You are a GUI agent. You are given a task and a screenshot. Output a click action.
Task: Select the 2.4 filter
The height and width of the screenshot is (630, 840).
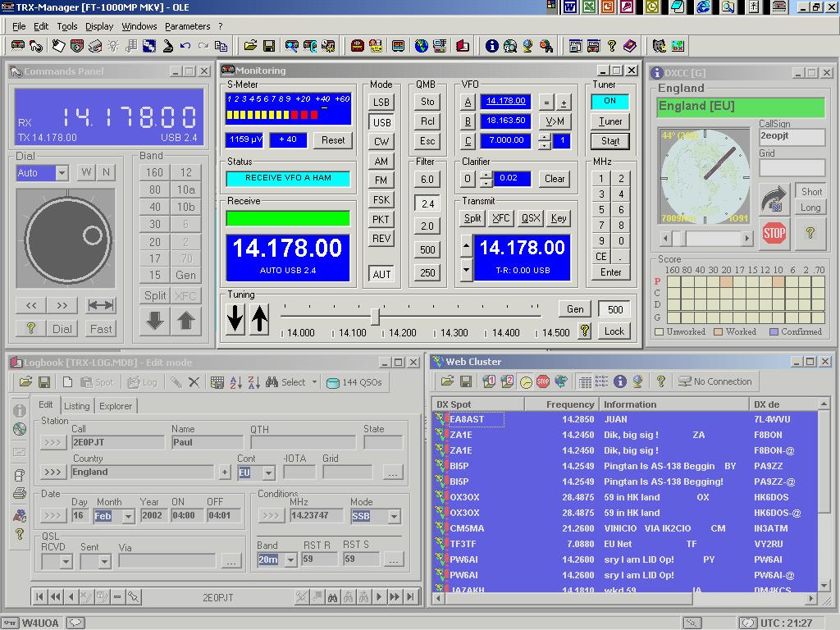pyautogui.click(x=427, y=204)
